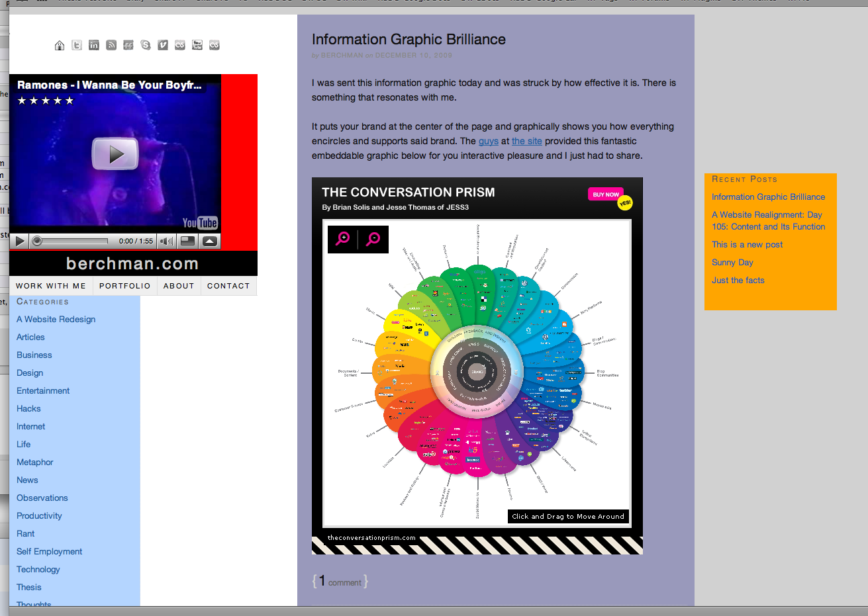
Task: Open the 'A Website Redesign' category
Action: [x=56, y=319]
